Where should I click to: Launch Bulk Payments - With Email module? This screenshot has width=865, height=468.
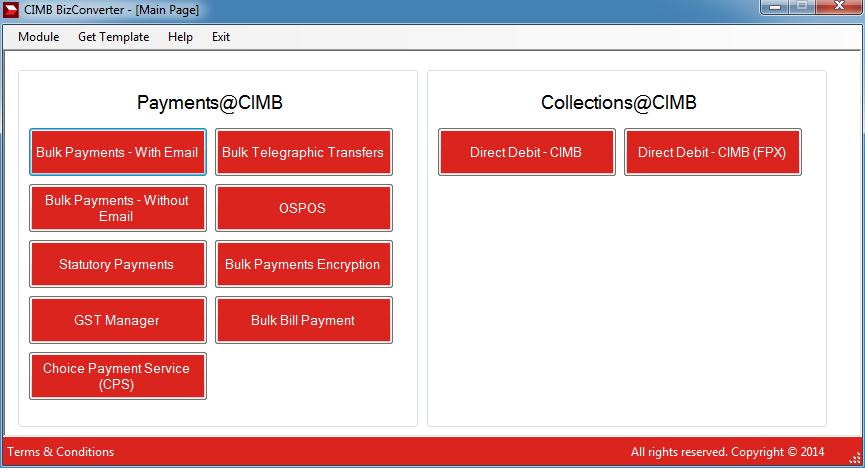(x=118, y=152)
